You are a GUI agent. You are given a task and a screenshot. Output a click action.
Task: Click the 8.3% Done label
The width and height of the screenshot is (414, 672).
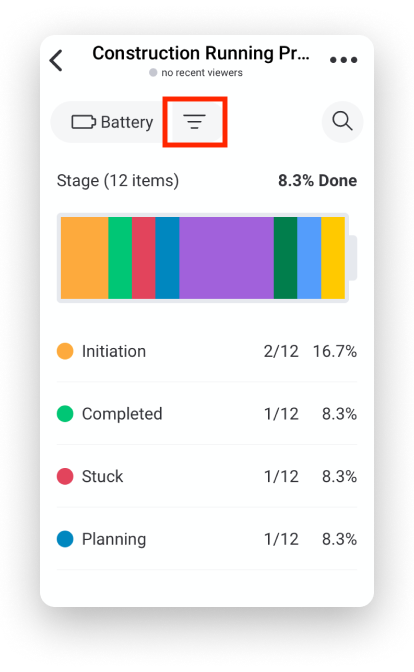317,180
